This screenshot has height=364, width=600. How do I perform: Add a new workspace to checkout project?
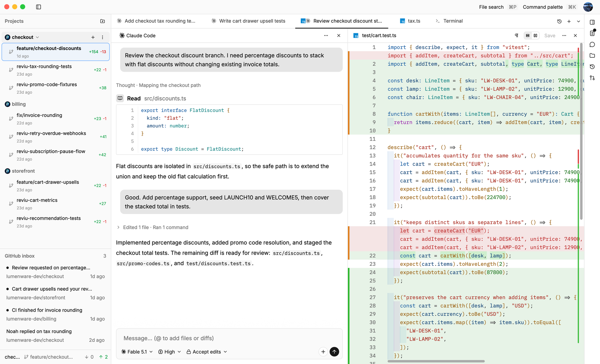[x=93, y=37]
